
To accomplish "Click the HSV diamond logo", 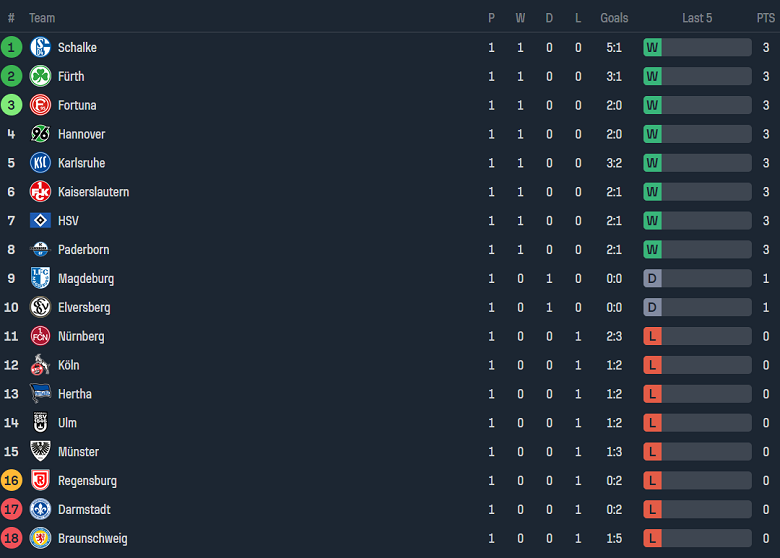I will 40,220.
